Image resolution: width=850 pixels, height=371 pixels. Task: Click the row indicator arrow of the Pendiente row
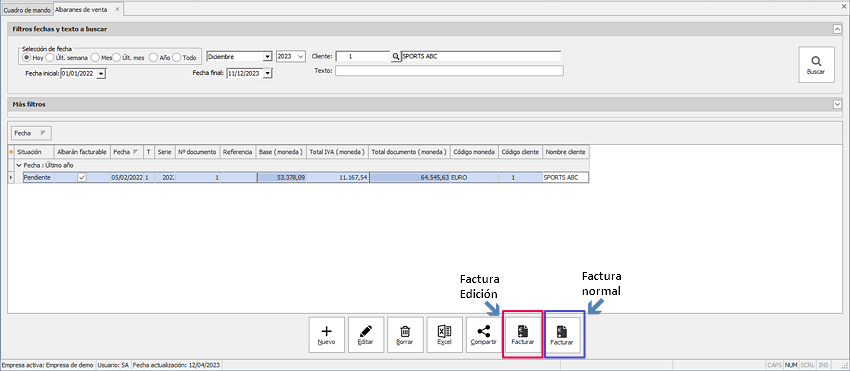pyautogui.click(x=11, y=177)
